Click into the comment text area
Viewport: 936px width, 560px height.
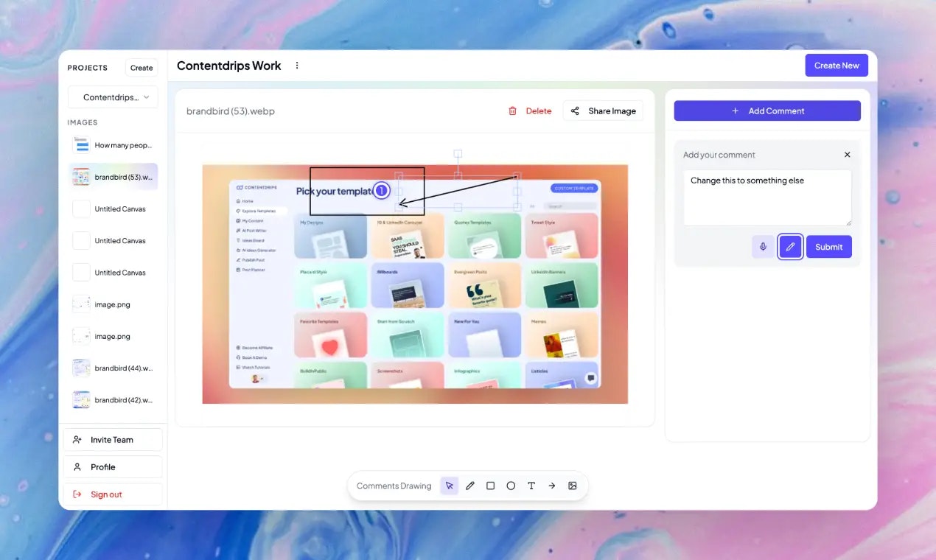click(767, 197)
